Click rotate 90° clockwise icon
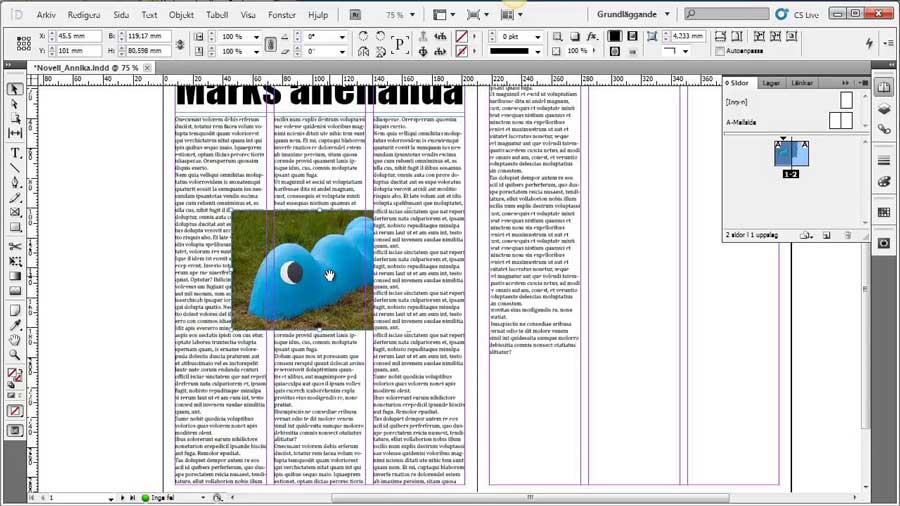900x506 pixels. pyautogui.click(x=363, y=36)
